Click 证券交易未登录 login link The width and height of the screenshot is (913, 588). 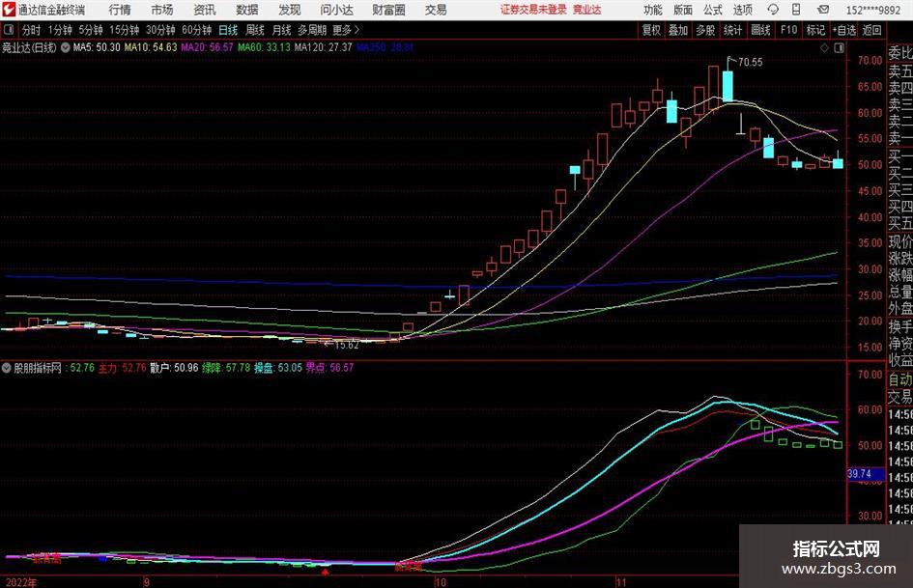tap(533, 10)
